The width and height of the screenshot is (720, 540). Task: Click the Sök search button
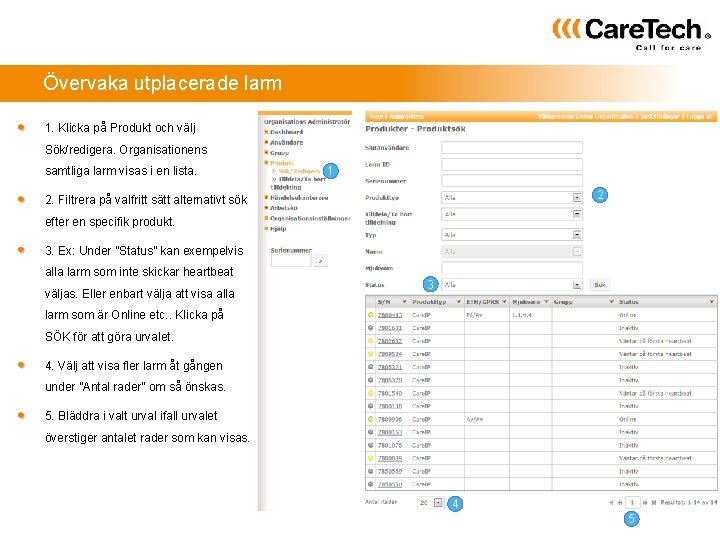(x=600, y=285)
